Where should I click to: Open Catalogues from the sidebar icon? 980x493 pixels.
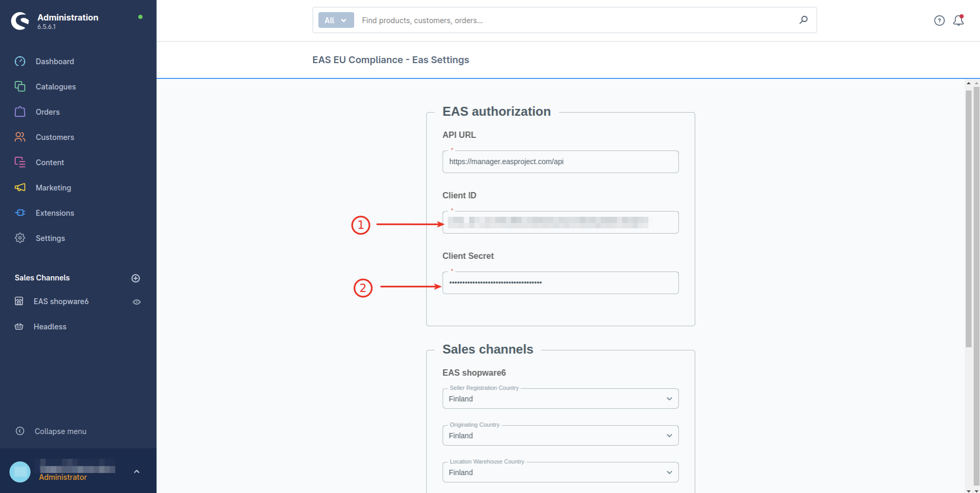tap(20, 87)
